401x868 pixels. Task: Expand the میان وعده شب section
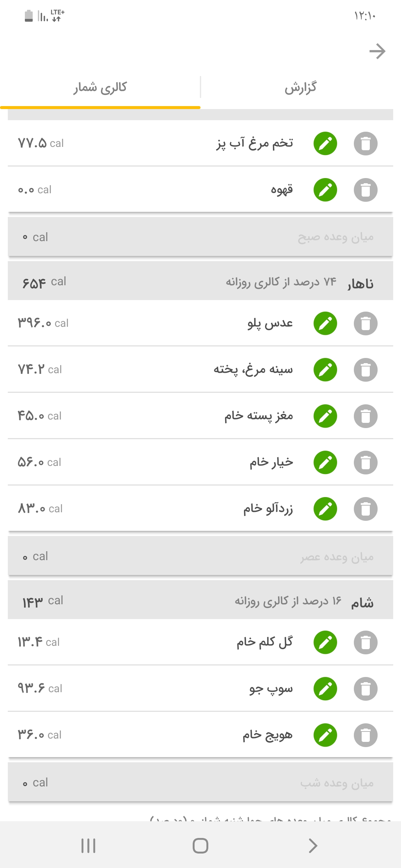coord(200,783)
